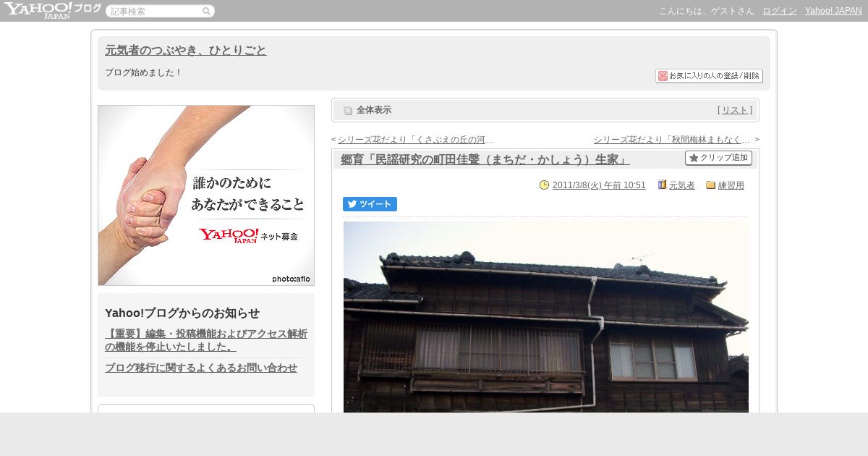The height and width of the screenshot is (456, 868).
Task: Open 【重要】編集・投稿機能 notice link
Action: point(206,340)
